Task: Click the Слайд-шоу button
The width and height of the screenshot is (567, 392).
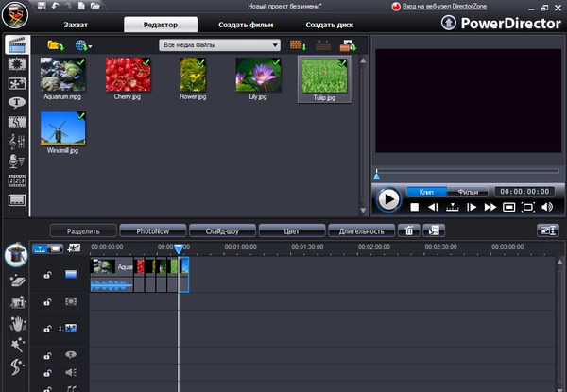Action: (222, 230)
